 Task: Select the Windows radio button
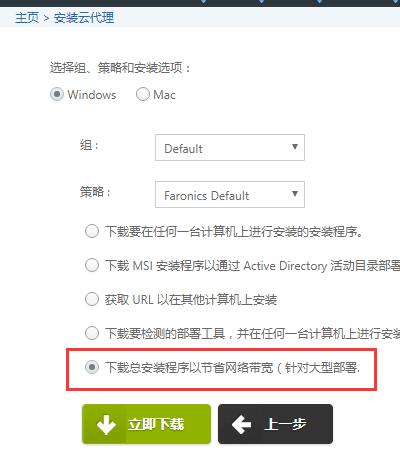point(57,94)
